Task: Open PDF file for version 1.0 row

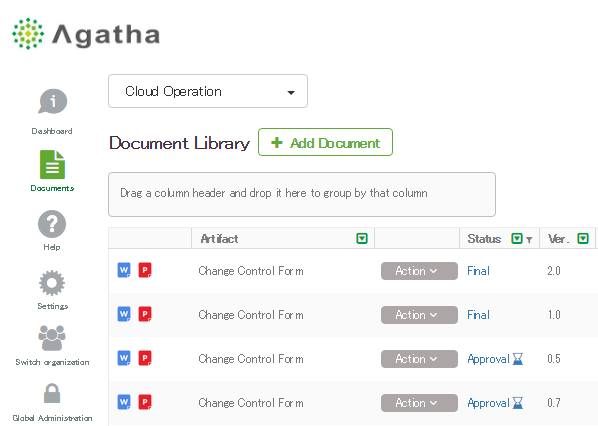Action: point(145,314)
